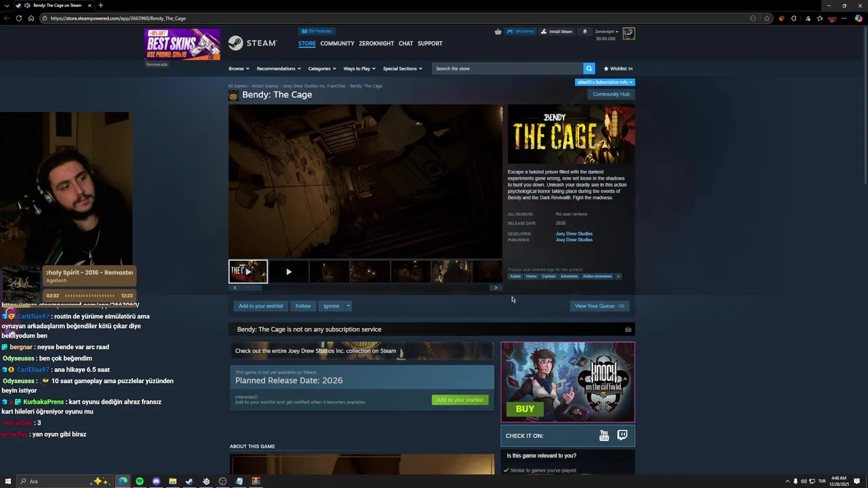868x488 pixels.
Task: Click the YouTube icon under Check It On
Action: click(x=604, y=436)
